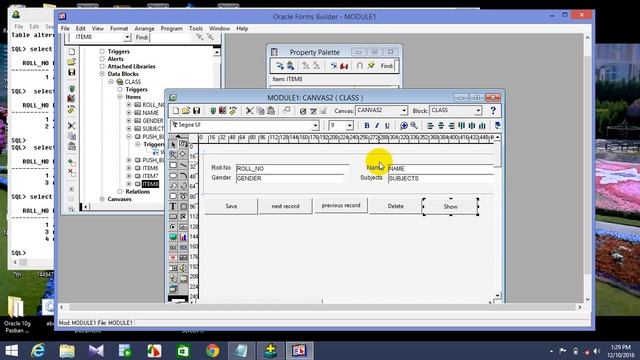Open the Arrange menu

click(x=144, y=29)
